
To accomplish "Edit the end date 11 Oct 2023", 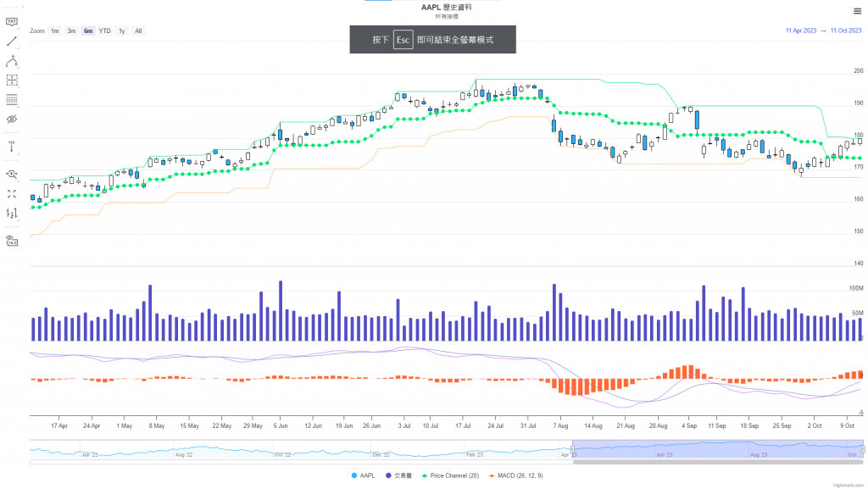I will (x=845, y=31).
